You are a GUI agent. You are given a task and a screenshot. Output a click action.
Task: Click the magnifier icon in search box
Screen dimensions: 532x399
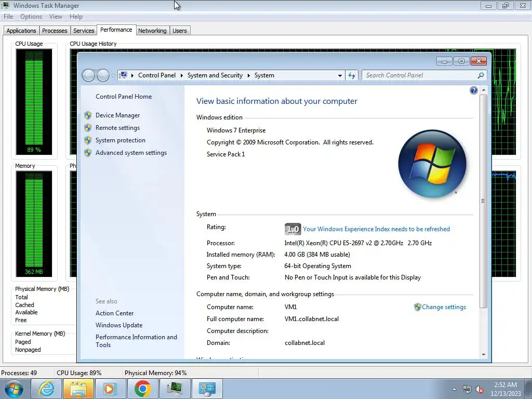click(481, 75)
